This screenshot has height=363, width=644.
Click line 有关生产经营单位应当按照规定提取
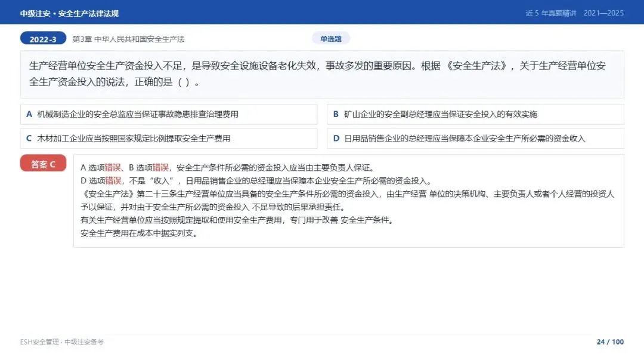(237, 220)
